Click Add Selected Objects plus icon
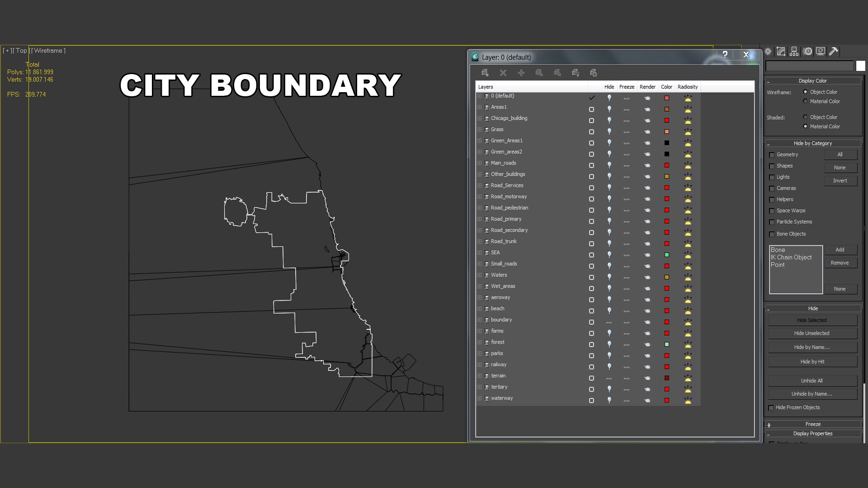868x488 pixels. point(521,73)
